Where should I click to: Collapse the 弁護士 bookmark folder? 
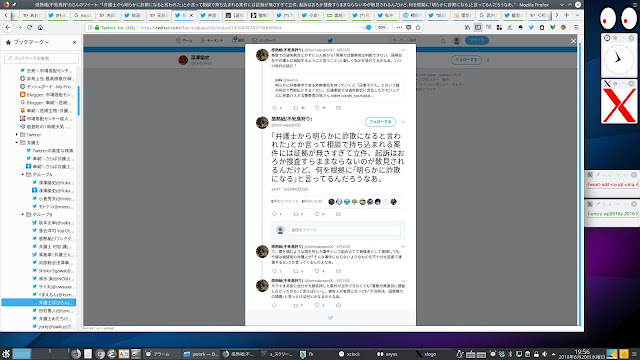pos(17,142)
